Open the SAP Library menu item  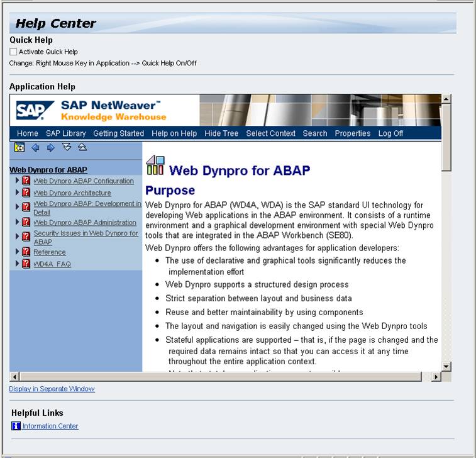click(65, 133)
